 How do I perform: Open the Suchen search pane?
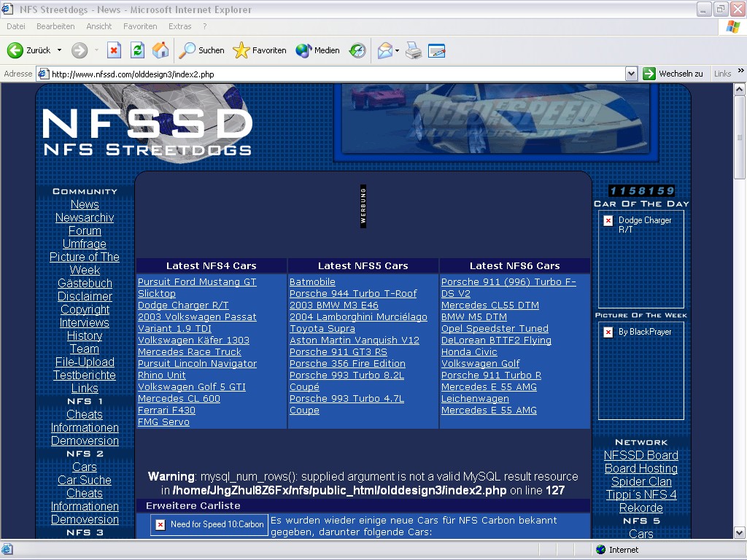click(x=202, y=50)
